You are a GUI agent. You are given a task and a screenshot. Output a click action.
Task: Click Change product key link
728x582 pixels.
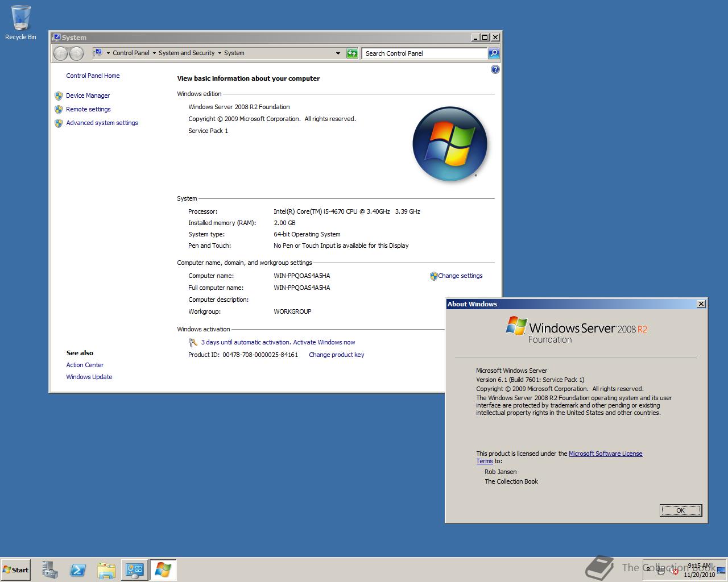point(336,355)
